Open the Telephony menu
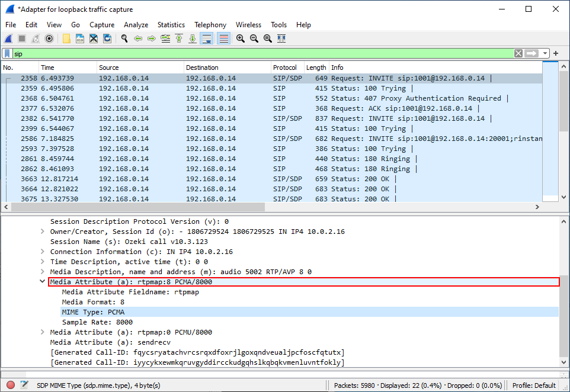 coord(210,25)
